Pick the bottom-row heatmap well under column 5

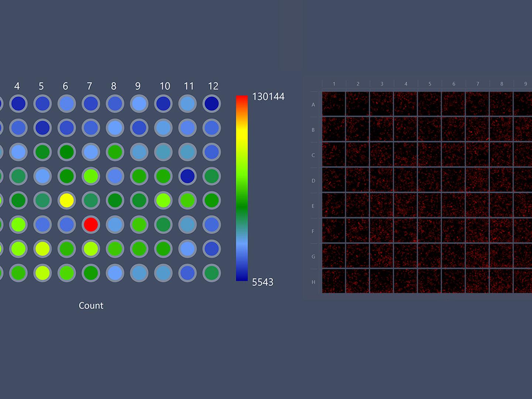(42, 273)
